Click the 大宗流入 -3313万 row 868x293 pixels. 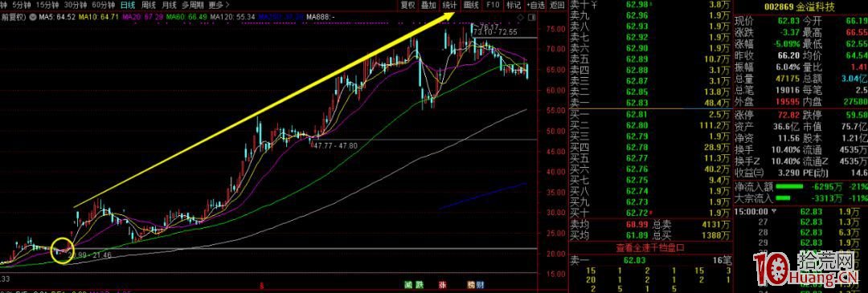point(800,198)
